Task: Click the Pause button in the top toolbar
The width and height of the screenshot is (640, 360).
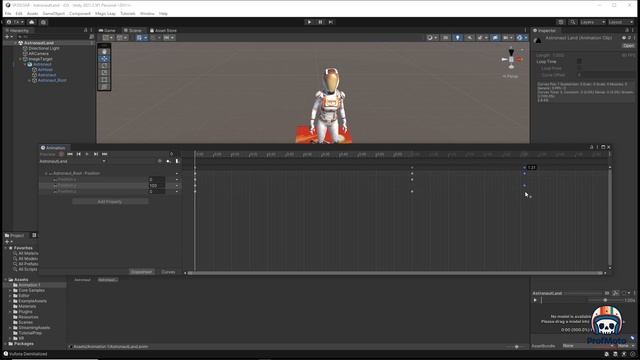Action: point(320,22)
